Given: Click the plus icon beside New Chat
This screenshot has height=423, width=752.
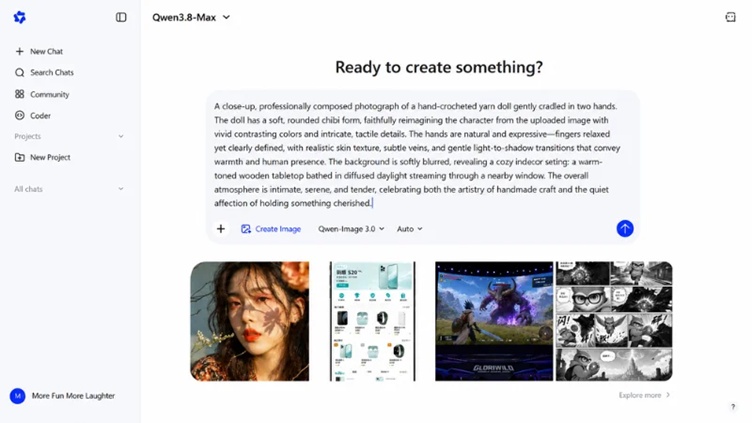Looking at the screenshot, I should point(20,51).
